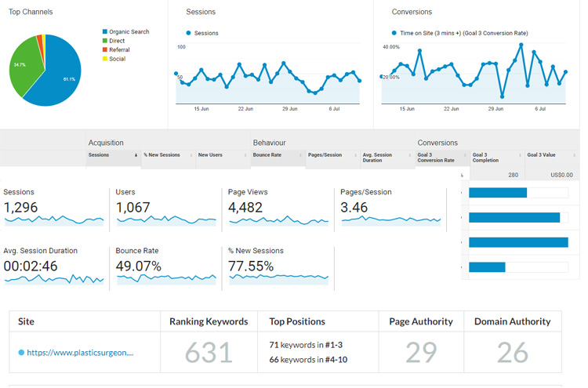This screenshot has height=388, width=588.
Task: Click the Page Views sparkline metric
Action: point(278,220)
